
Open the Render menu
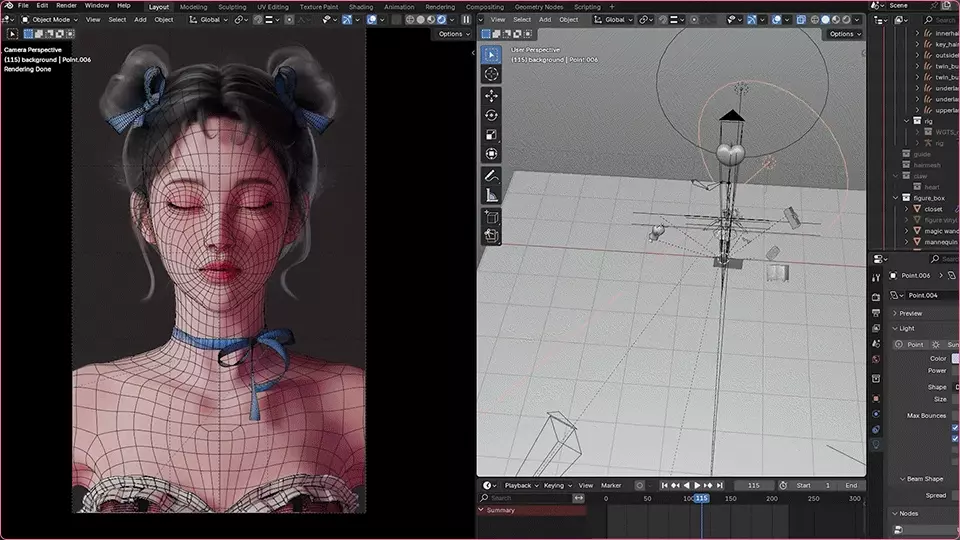coord(66,6)
